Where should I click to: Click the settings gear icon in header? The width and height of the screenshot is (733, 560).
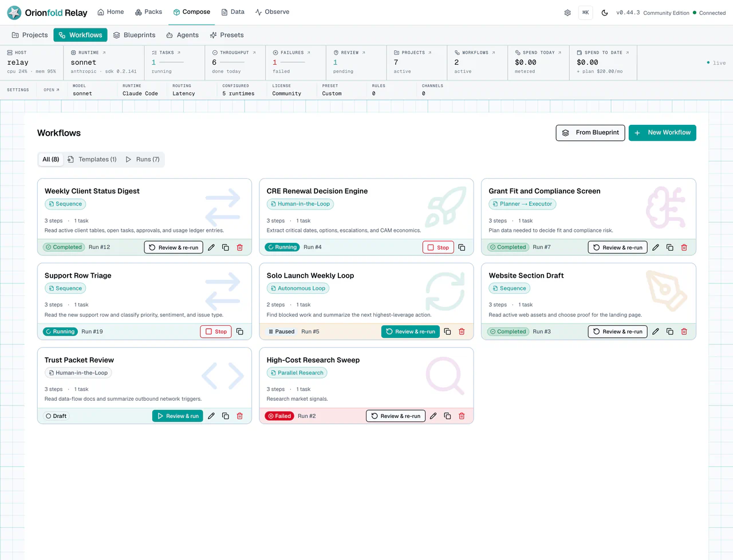(x=568, y=13)
